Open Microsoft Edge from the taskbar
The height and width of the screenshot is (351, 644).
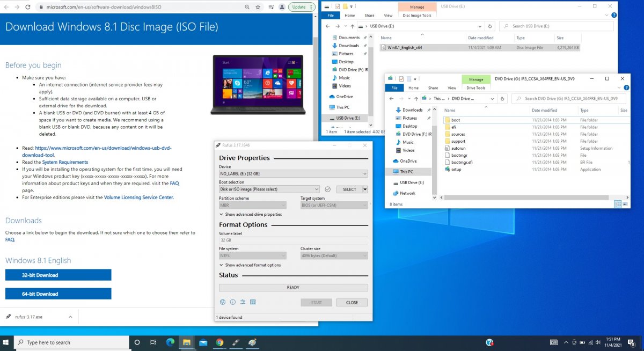[x=170, y=342]
